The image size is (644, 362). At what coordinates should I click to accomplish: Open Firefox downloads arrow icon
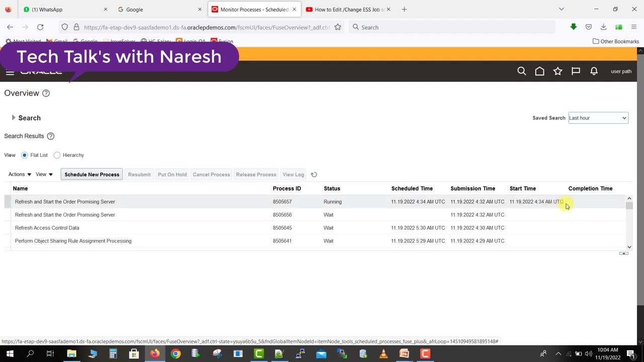604,27
